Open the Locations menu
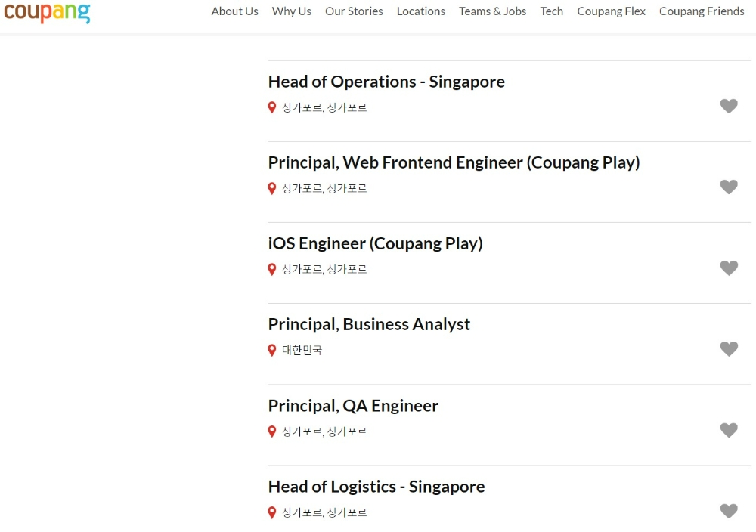The height and width of the screenshot is (532, 756). 420,11
